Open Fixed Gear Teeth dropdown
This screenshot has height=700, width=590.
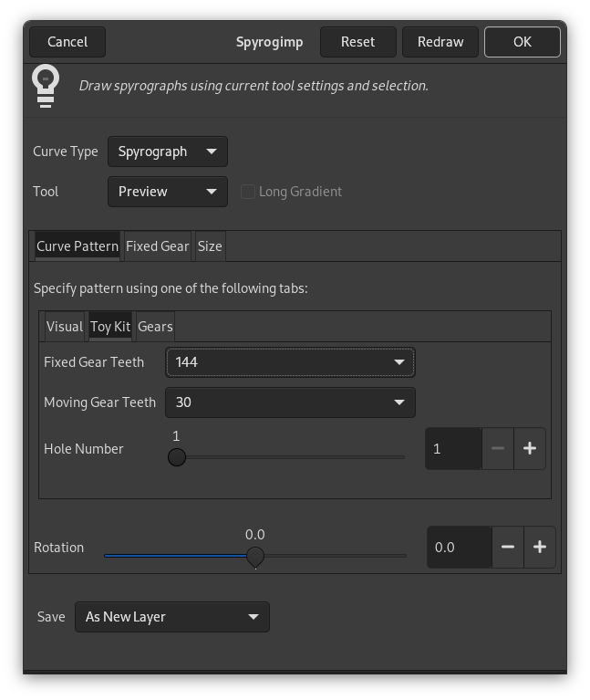290,362
